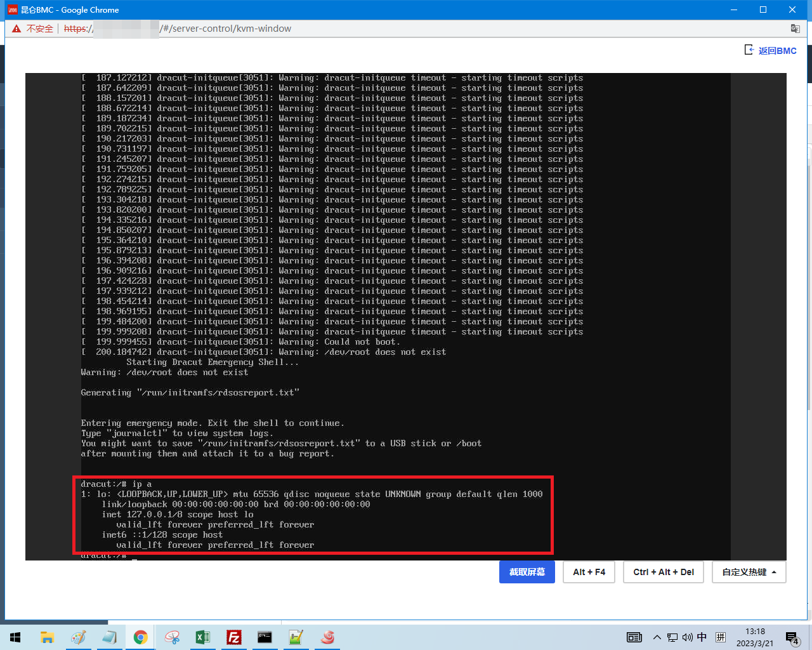Screen dimensions: 812x650
Task: Open Windows Start menu
Action: click(15, 637)
